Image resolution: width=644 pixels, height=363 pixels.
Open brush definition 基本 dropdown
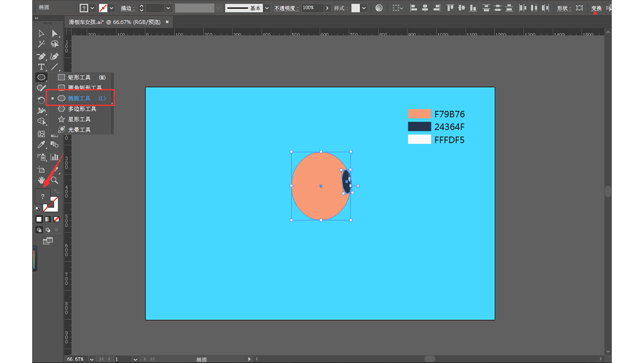tap(267, 8)
